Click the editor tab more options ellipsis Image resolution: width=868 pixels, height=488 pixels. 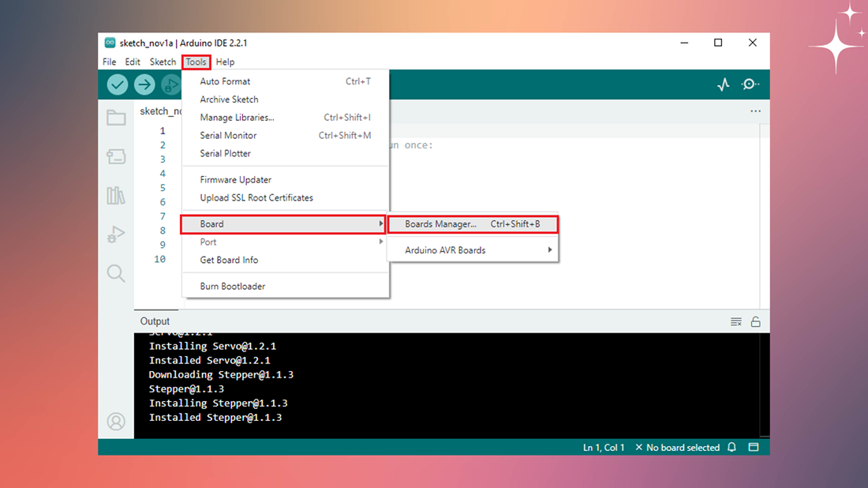coord(756,111)
